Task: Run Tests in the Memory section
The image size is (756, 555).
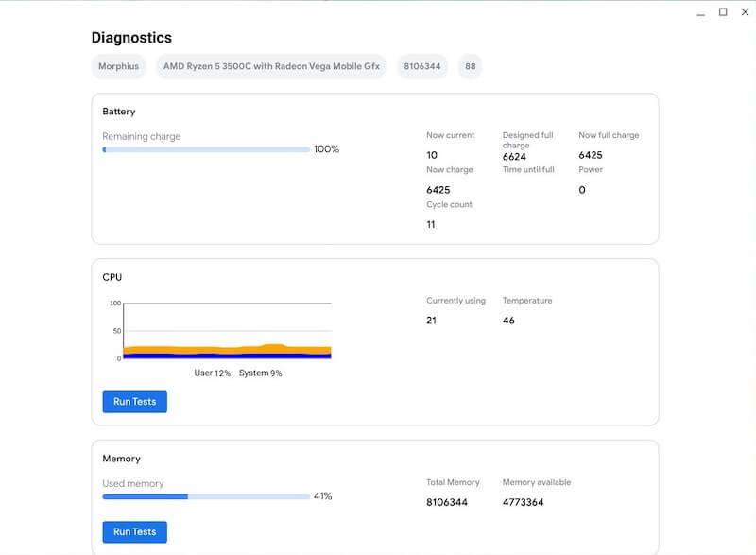Action: click(134, 532)
